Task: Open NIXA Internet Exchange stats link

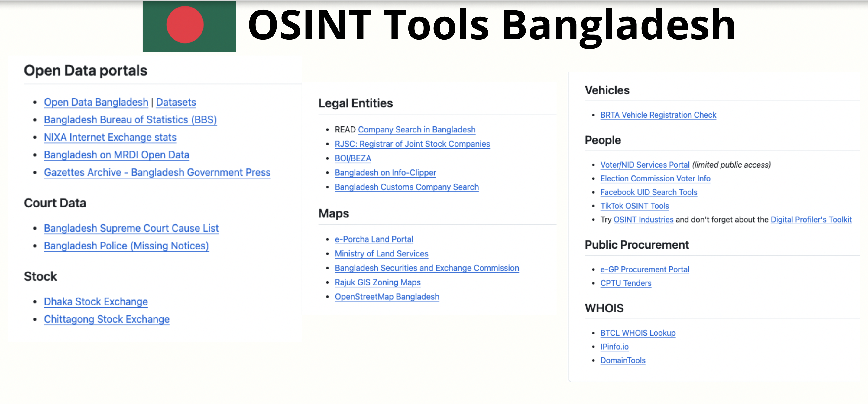Action: click(110, 137)
